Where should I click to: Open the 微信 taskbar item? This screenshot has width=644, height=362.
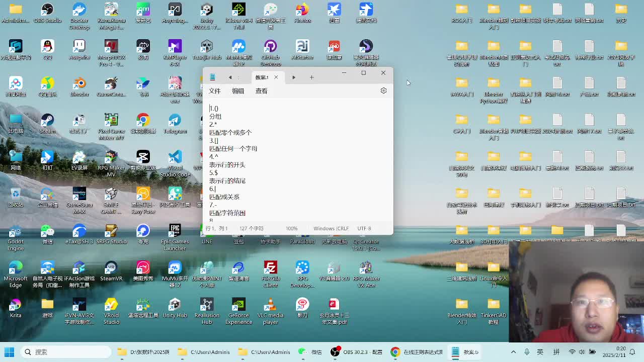click(310, 352)
